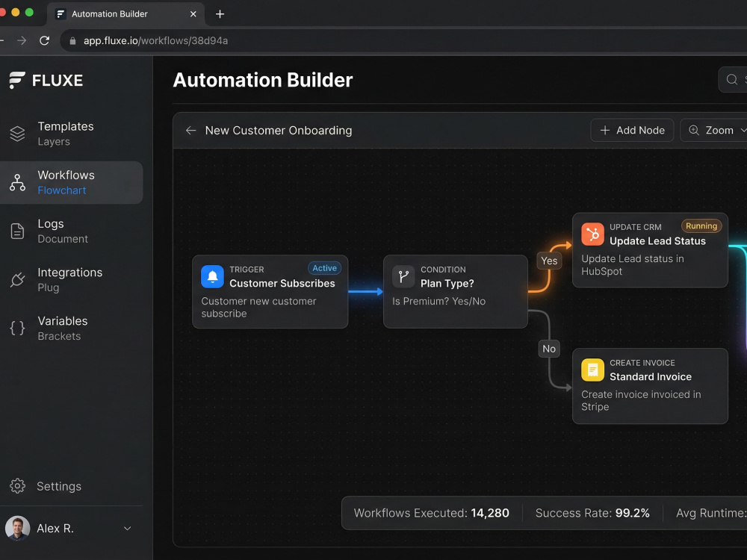Click the browser address bar URL
The width and height of the screenshot is (747, 560).
(156, 40)
